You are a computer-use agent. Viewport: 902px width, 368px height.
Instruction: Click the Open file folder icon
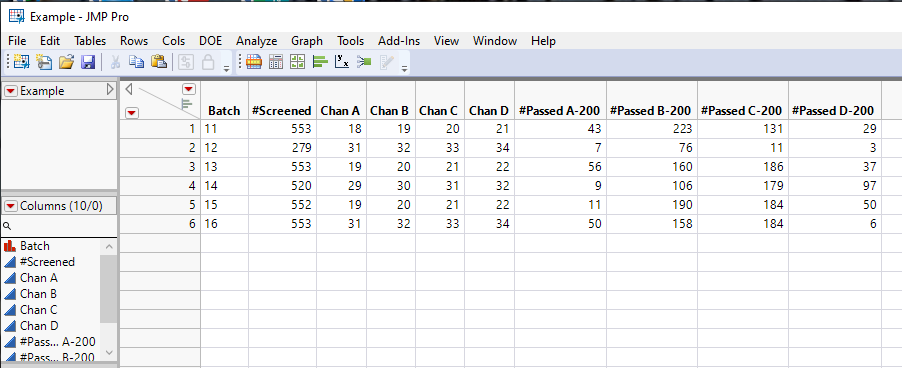[67, 62]
